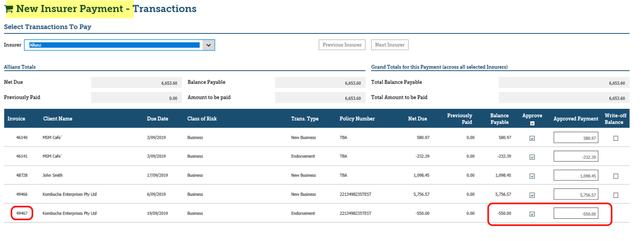Uncheck Approve for John Smith invoice 48728
This screenshot has height=241, width=644.
pos(532,176)
